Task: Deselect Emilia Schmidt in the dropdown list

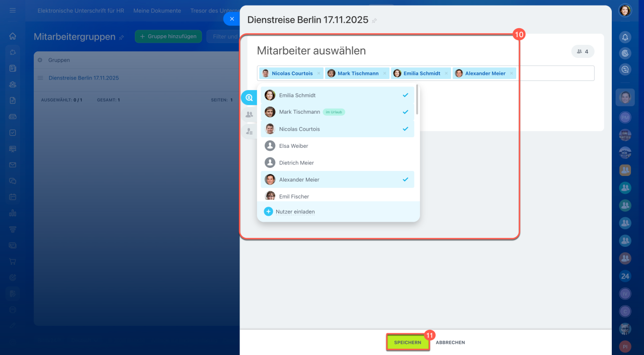Action: (x=337, y=95)
